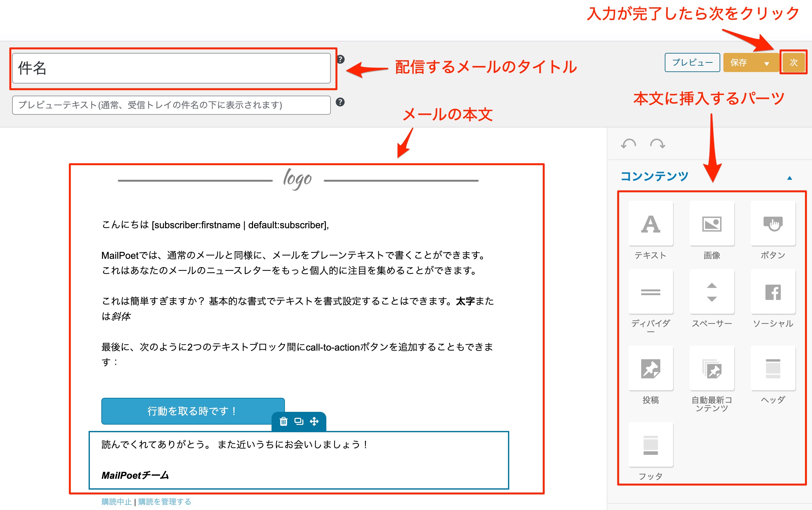Select the 投稿 (Posts) content block

tap(650, 369)
